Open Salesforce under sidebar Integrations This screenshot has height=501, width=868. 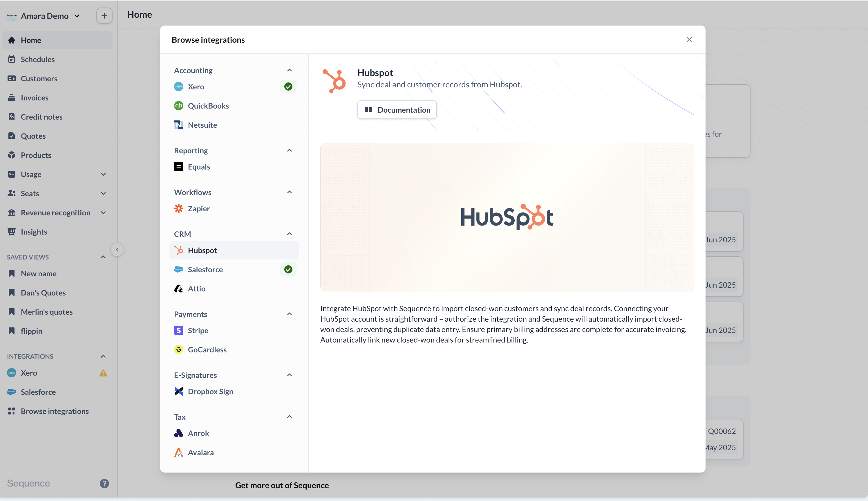click(57, 392)
